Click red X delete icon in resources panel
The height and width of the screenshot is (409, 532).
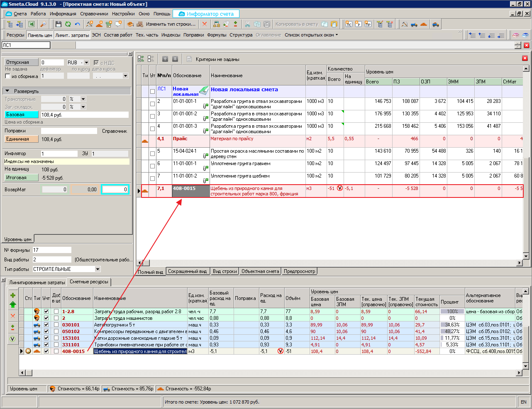[13, 316]
